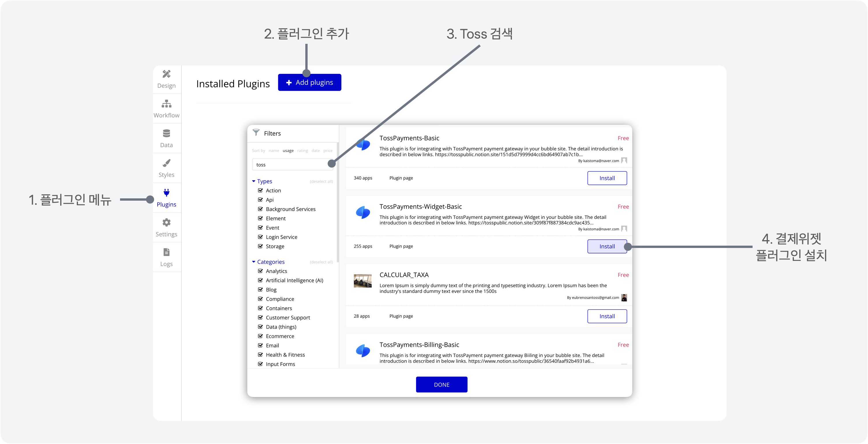Click the CALCULAR_TAXA plugin title
Viewport: 868px width, 444px height.
[404, 275]
